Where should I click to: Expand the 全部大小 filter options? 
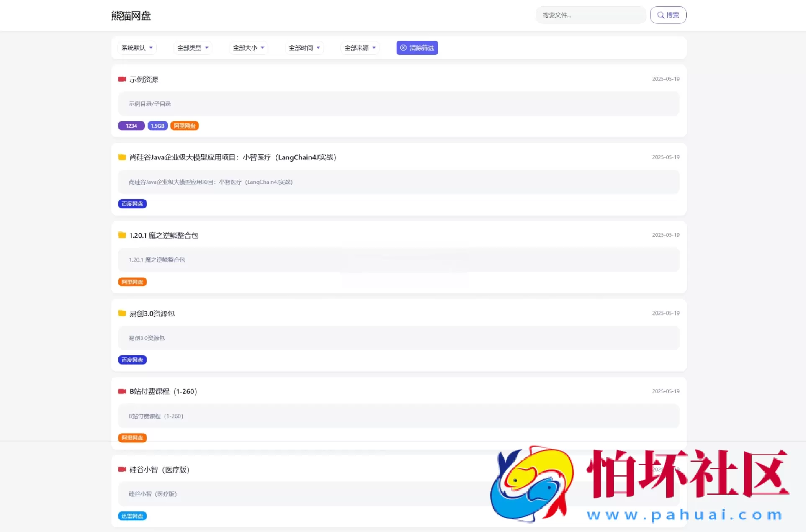(248, 48)
